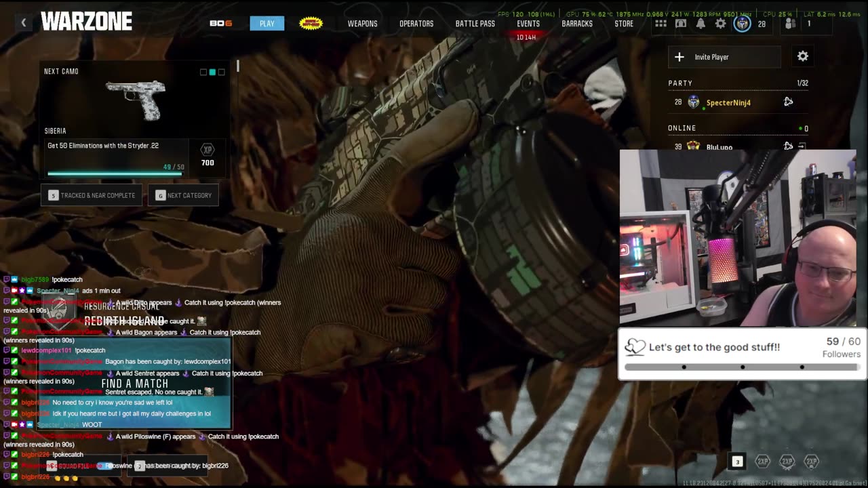The width and height of the screenshot is (868, 488).
Task: Open party settings gear icon
Action: click(803, 56)
